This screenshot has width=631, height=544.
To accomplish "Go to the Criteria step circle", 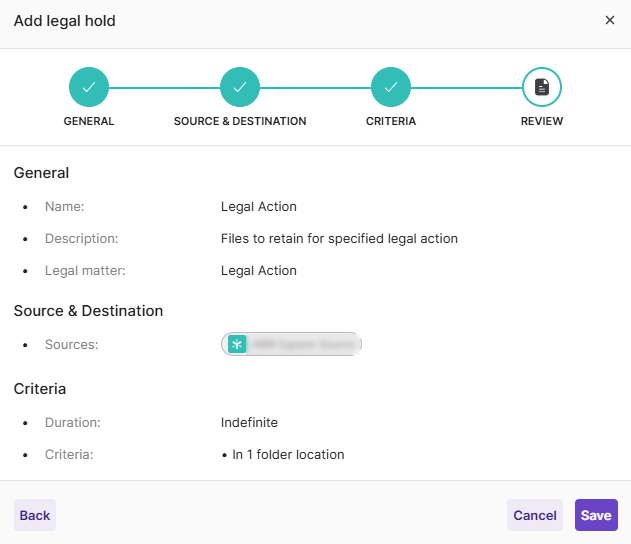I will pyautogui.click(x=391, y=87).
